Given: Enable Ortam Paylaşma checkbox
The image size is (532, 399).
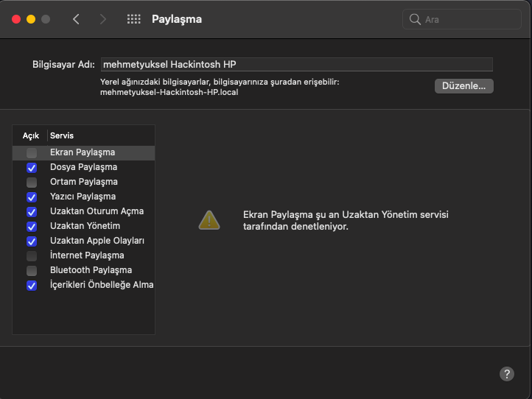Looking at the screenshot, I should [x=32, y=183].
